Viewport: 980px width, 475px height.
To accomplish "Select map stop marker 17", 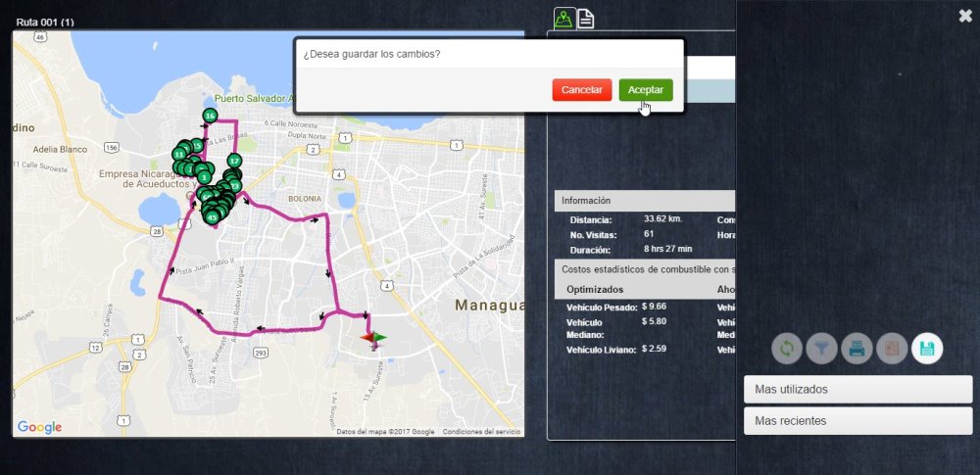I will pyautogui.click(x=234, y=161).
